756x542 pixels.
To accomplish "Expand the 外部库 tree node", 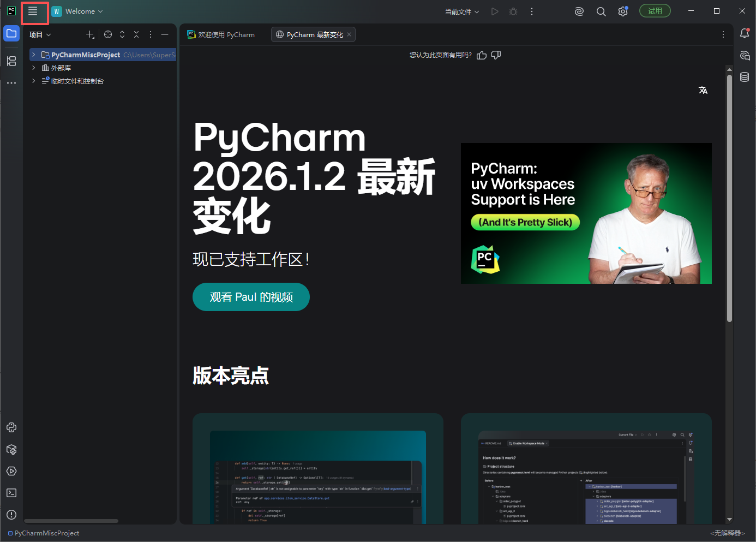I will [x=34, y=68].
